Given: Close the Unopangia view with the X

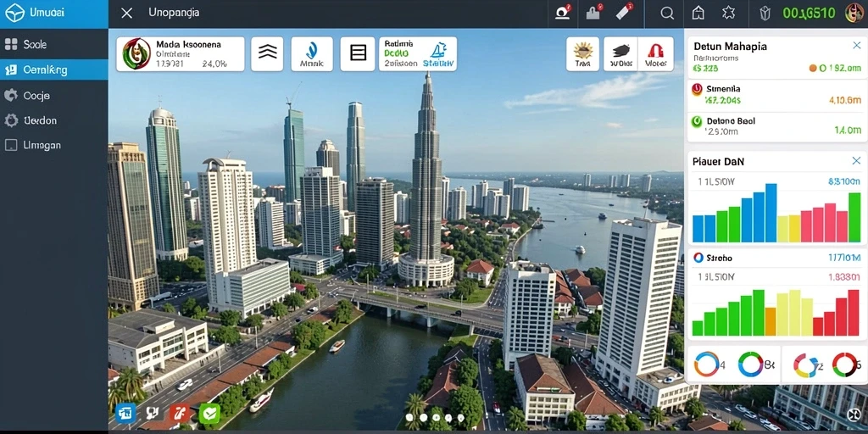Looking at the screenshot, I should click(127, 14).
